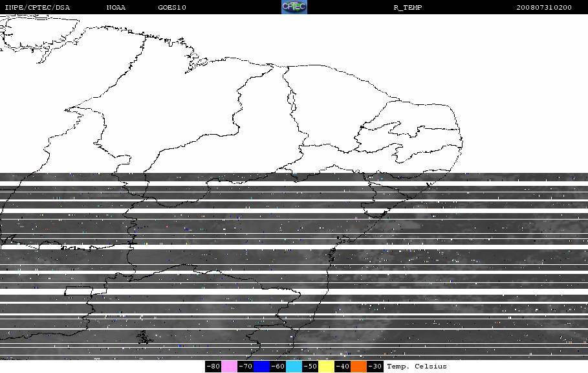This screenshot has height=373, width=588.
Task: Click the small rectangular Distrito Federal outline
Action: point(78,291)
